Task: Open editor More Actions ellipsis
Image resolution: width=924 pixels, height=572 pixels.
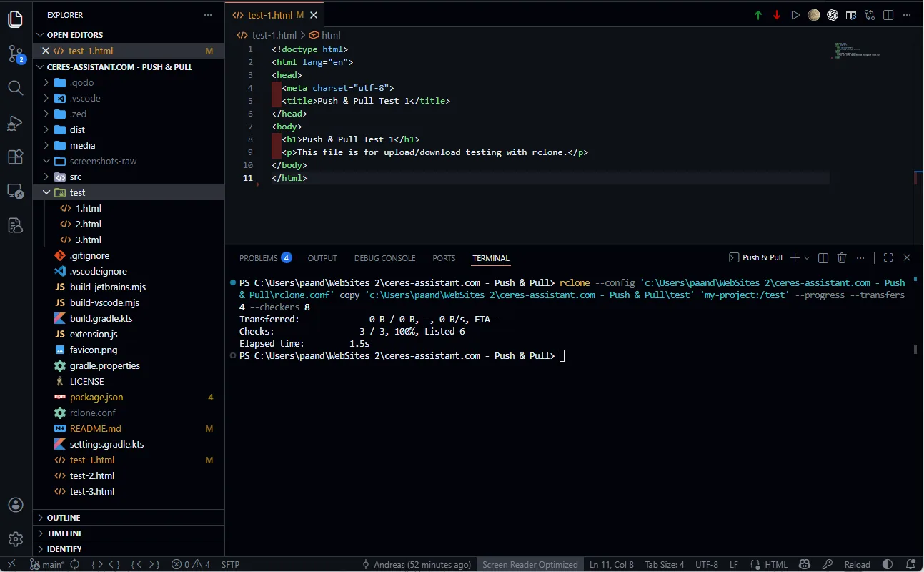Action: point(907,15)
